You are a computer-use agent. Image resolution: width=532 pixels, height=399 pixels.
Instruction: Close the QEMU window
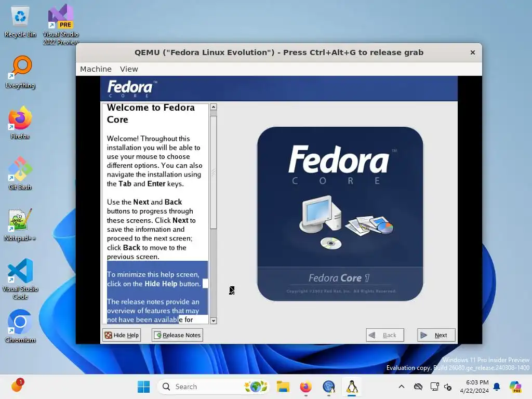pos(473,52)
